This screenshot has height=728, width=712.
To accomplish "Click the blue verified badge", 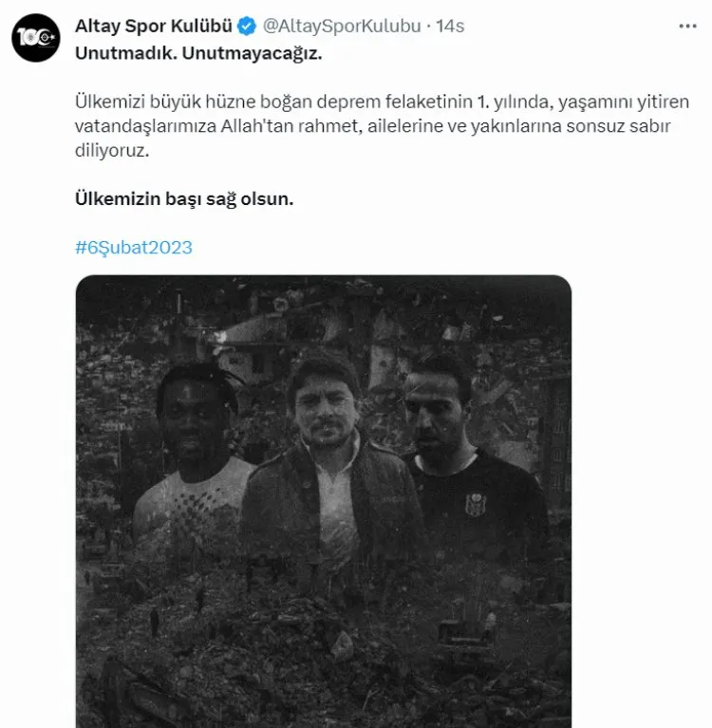I will (x=245, y=27).
